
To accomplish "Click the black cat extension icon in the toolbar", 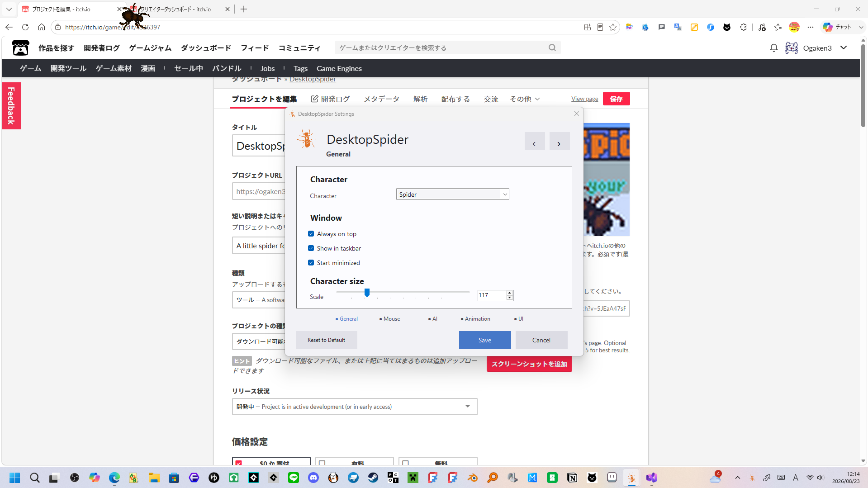I will pyautogui.click(x=727, y=27).
